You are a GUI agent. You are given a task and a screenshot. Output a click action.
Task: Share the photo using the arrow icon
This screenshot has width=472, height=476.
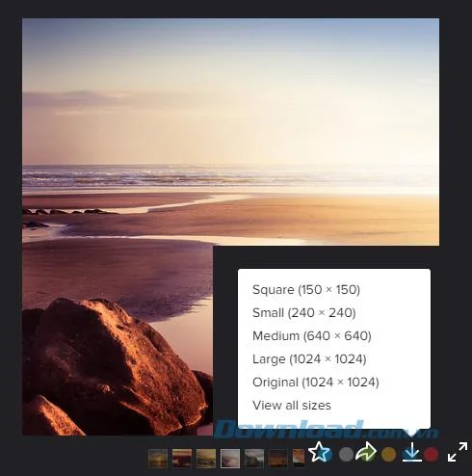click(x=366, y=452)
